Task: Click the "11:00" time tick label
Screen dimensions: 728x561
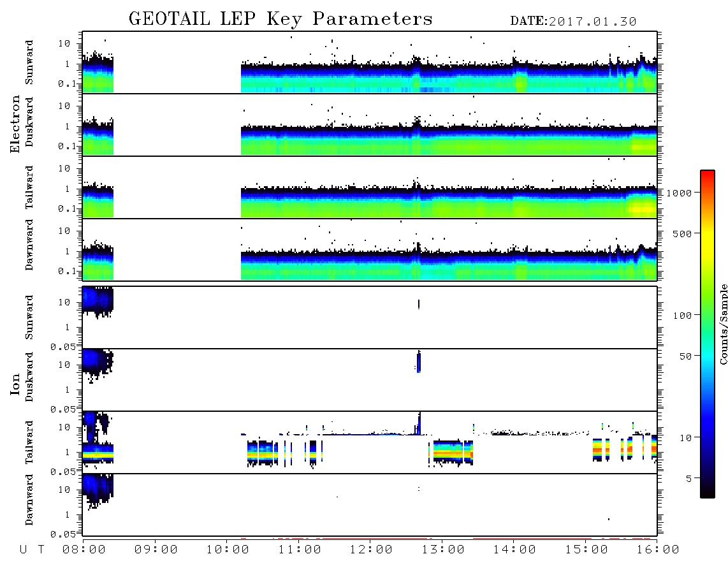Action: click(300, 550)
